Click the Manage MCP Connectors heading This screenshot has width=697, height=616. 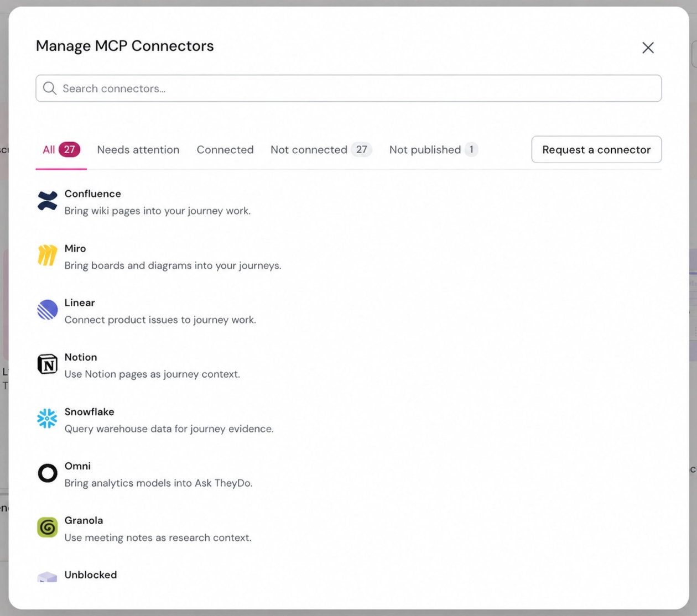pos(125,46)
